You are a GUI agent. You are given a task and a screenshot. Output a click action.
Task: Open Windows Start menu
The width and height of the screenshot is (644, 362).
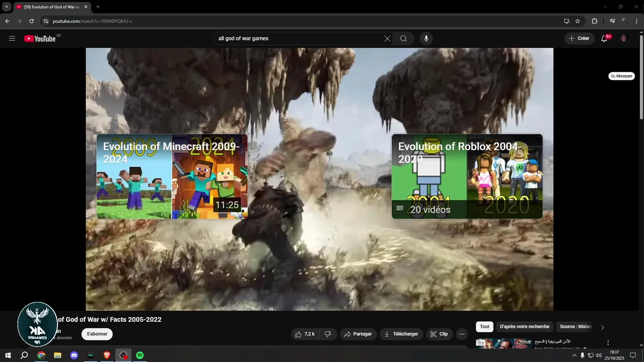8,355
